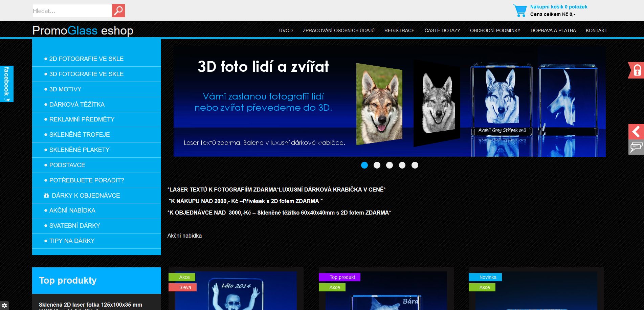Select the fifth carousel slide dot
Viewport: 644px width, 310px height.
point(415,165)
